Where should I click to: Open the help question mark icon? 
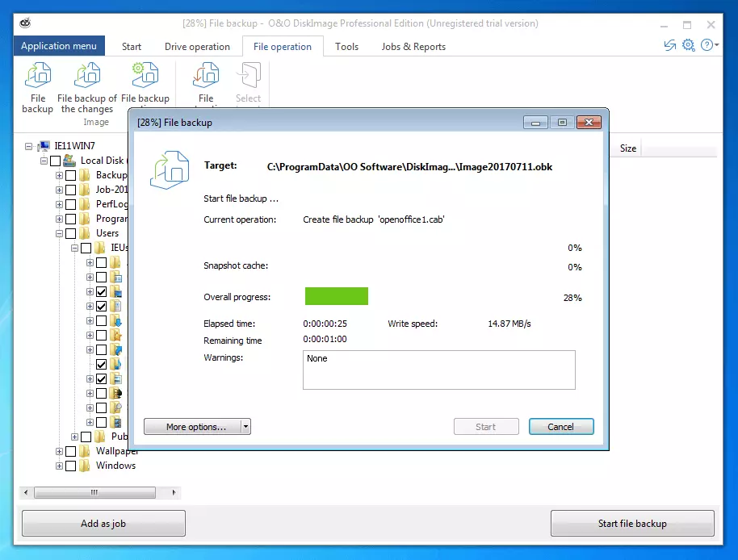pyautogui.click(x=707, y=46)
